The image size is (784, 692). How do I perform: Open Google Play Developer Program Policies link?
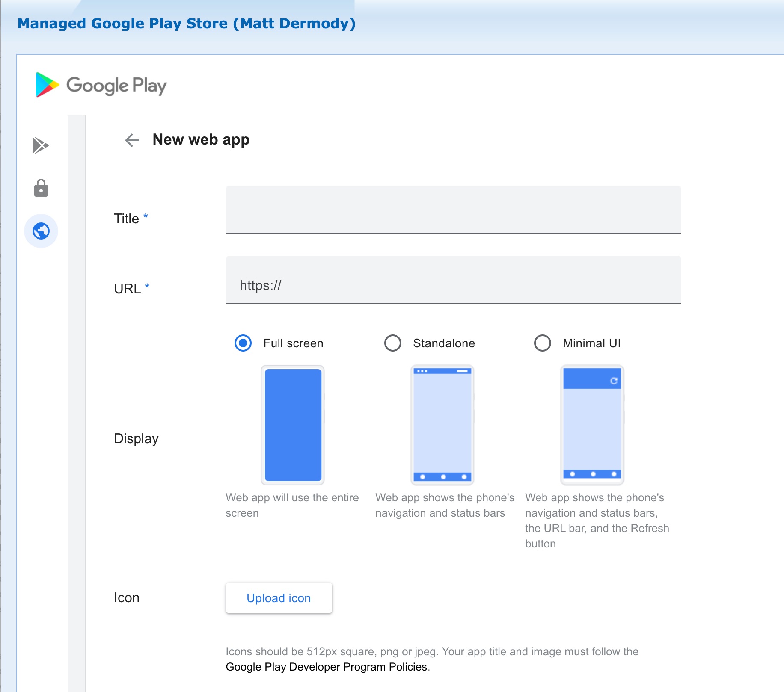[x=326, y=667]
